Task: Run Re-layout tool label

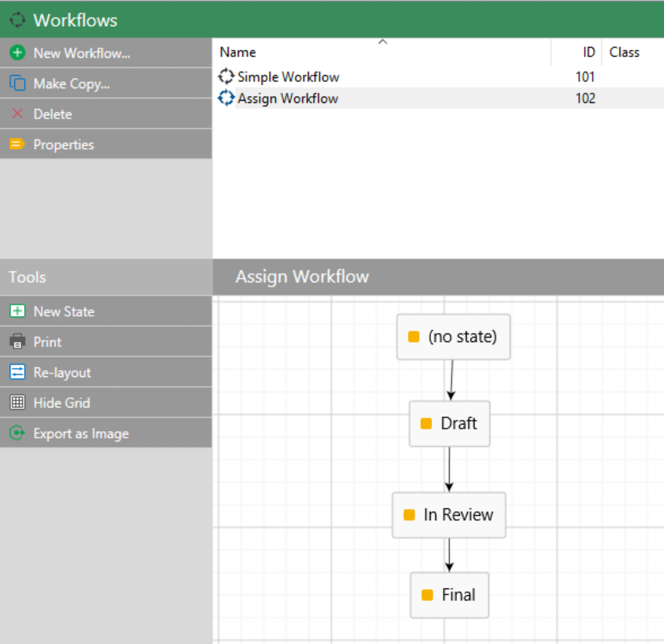Action: 62,372
